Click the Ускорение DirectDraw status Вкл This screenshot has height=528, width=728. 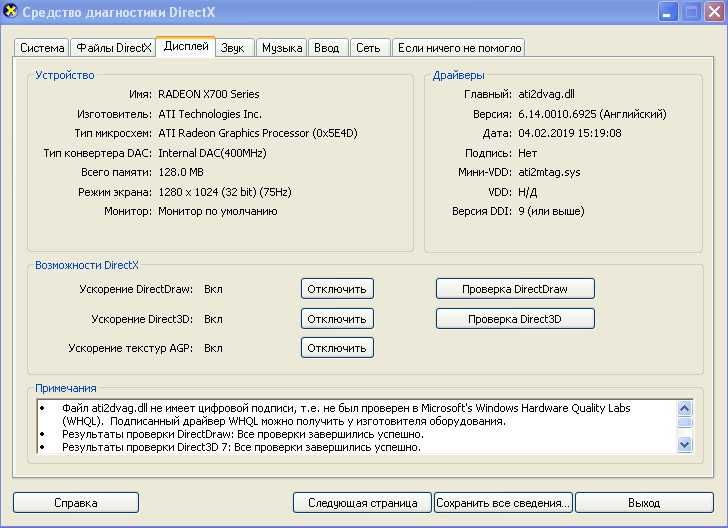213,289
